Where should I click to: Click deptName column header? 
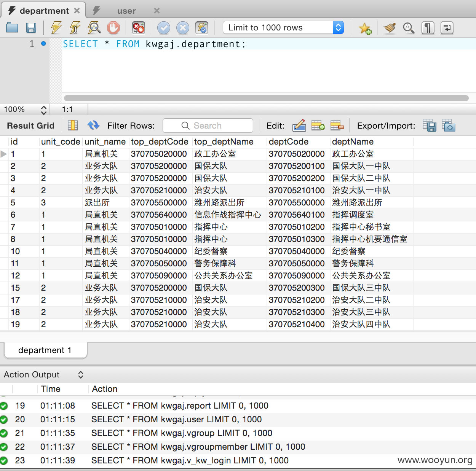point(372,142)
